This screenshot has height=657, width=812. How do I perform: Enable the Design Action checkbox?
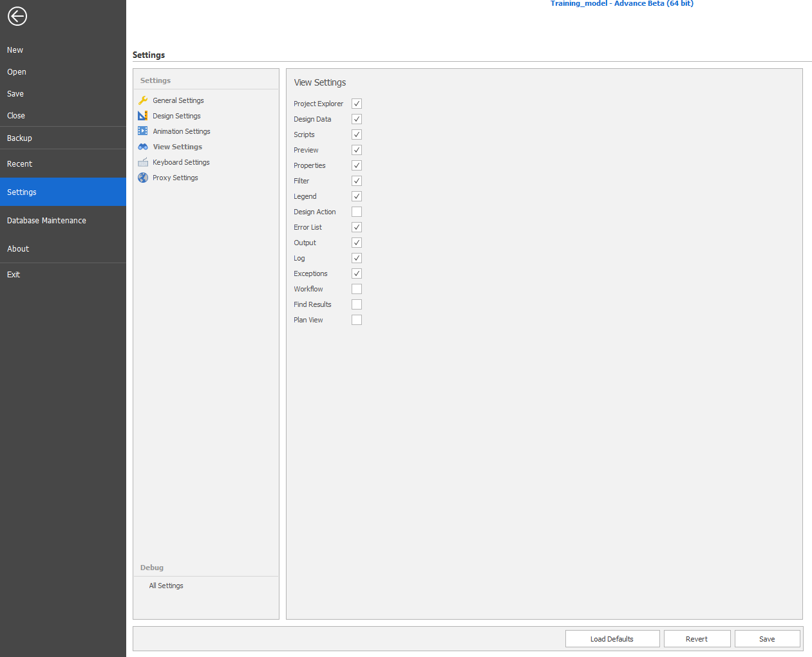pyautogui.click(x=357, y=212)
